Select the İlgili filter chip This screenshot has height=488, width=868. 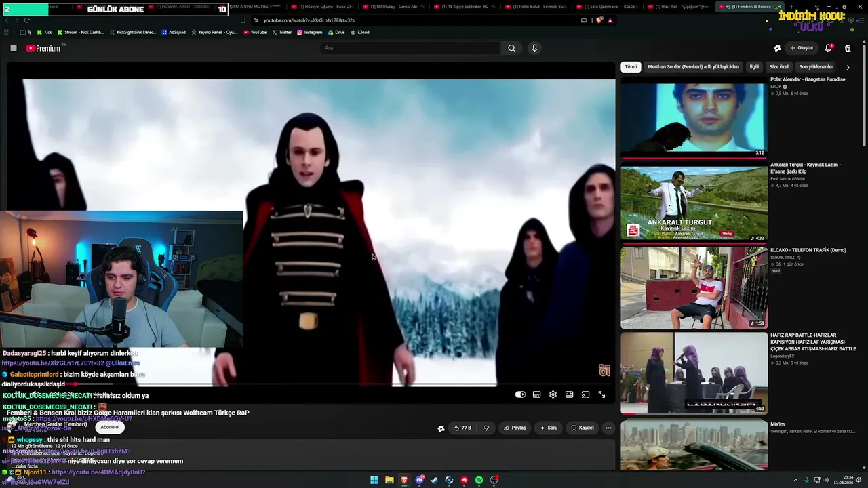[x=754, y=67]
